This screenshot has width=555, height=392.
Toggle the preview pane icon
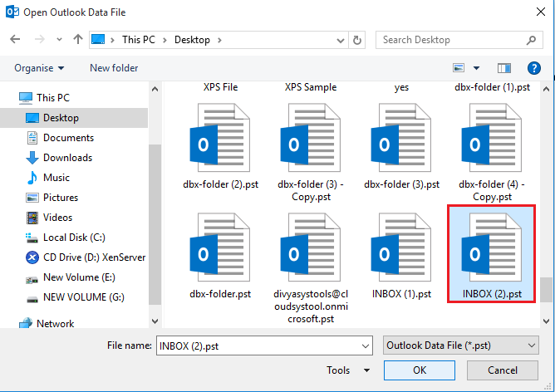point(503,68)
